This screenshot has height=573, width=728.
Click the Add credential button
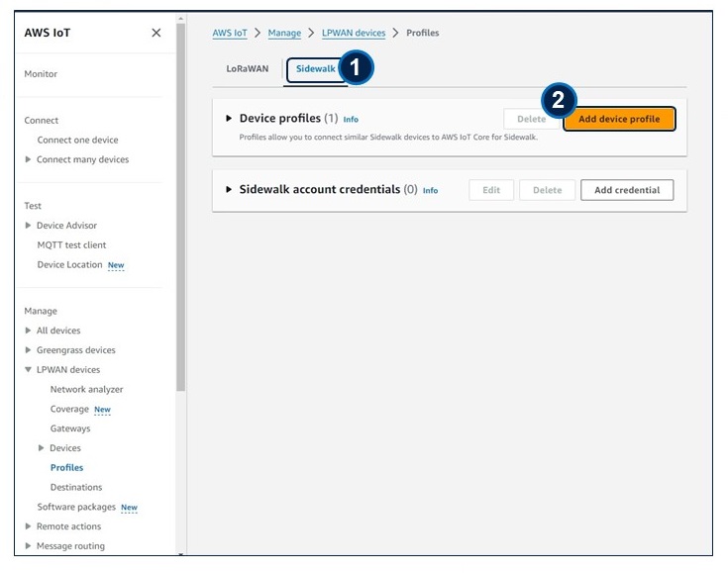[627, 190]
